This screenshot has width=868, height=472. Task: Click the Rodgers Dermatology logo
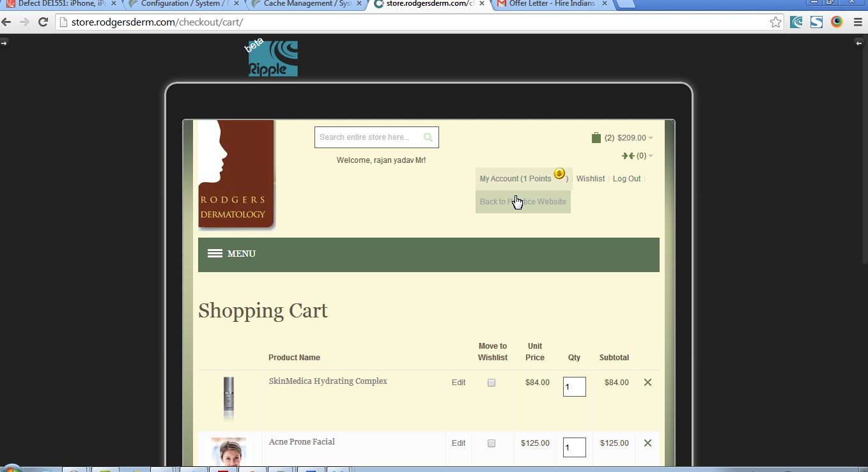click(236, 174)
